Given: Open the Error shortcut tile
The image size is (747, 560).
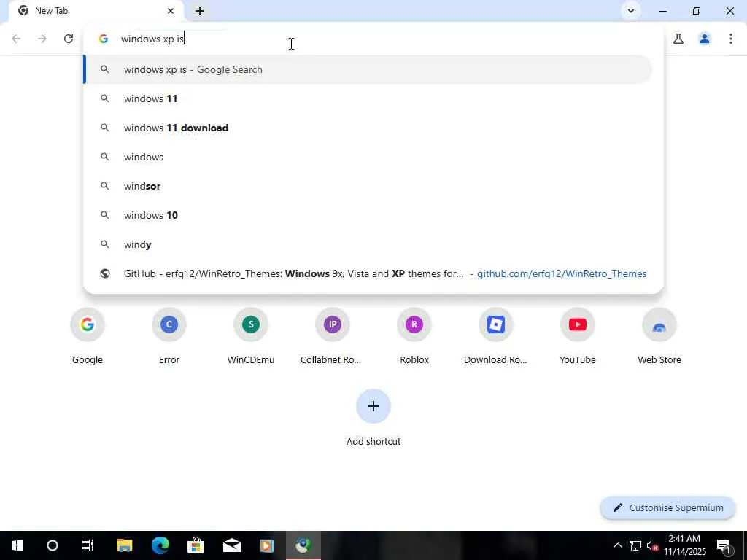Looking at the screenshot, I should tap(169, 336).
